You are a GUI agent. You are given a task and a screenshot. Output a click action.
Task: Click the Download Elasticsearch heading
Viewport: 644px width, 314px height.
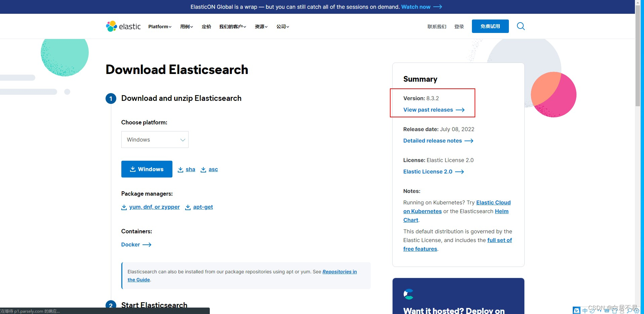pyautogui.click(x=177, y=70)
